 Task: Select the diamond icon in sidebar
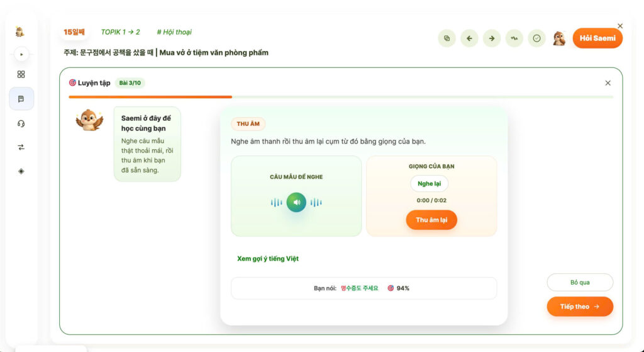click(21, 171)
